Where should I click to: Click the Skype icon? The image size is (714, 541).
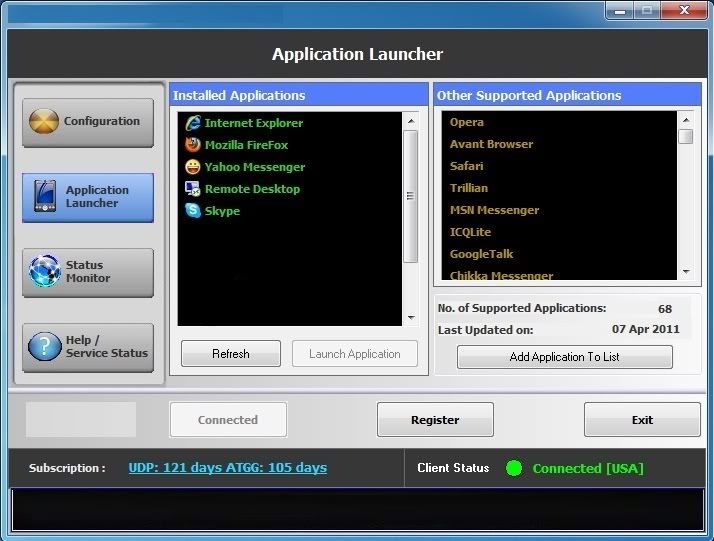click(193, 210)
